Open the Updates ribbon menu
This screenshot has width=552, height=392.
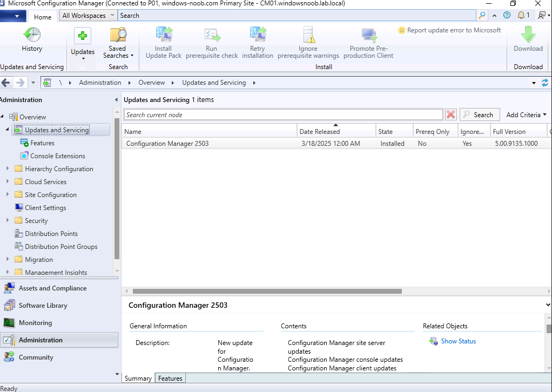point(83,43)
